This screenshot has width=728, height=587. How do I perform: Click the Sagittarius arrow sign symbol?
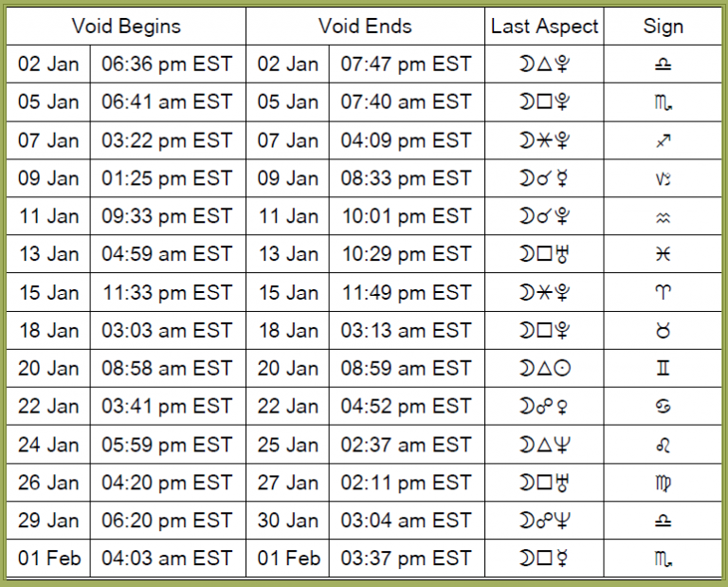663,140
